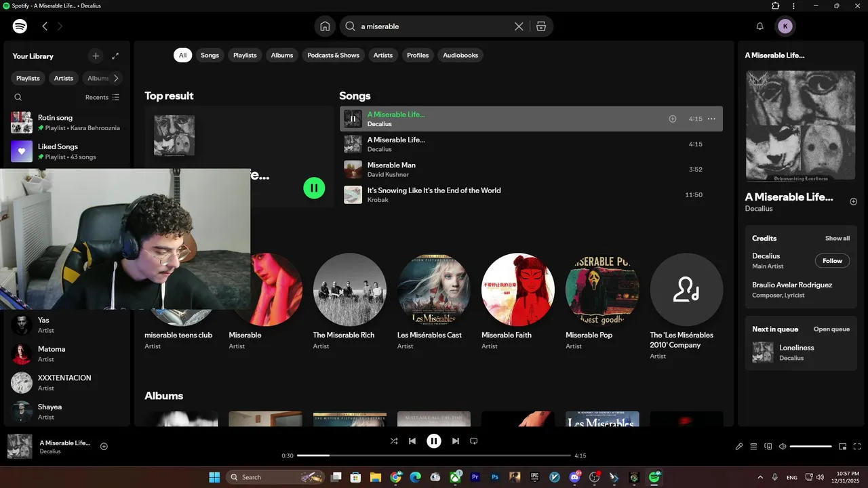Select the Miserable Man song

(x=531, y=169)
